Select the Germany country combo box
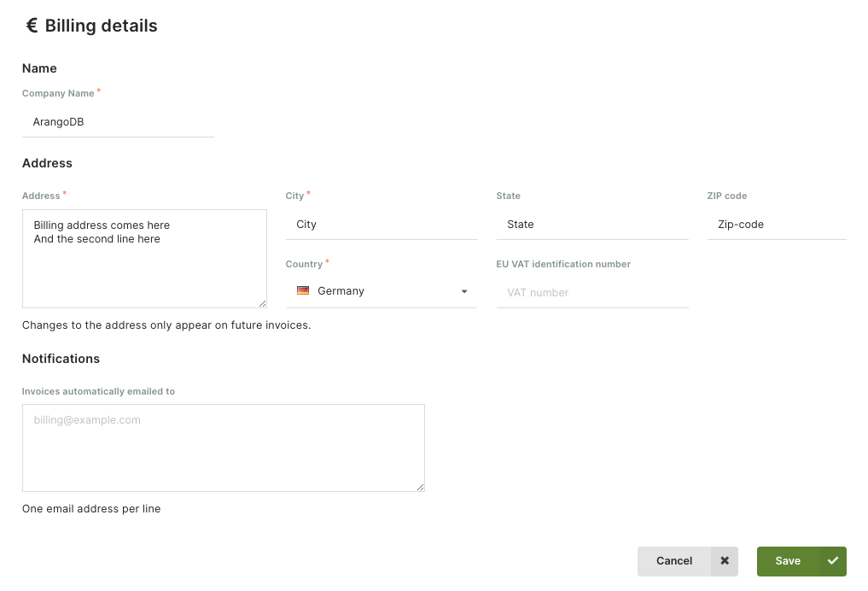This screenshot has height=591, width=868. tap(382, 291)
